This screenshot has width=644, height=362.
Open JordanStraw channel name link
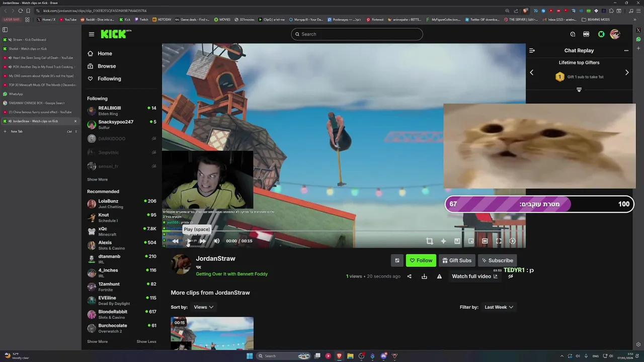click(215, 258)
